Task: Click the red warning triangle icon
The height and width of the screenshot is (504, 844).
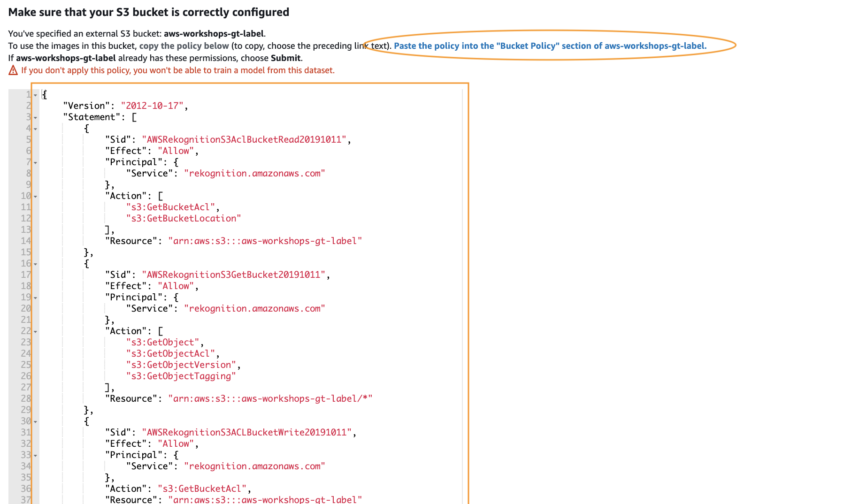Action: [x=13, y=70]
